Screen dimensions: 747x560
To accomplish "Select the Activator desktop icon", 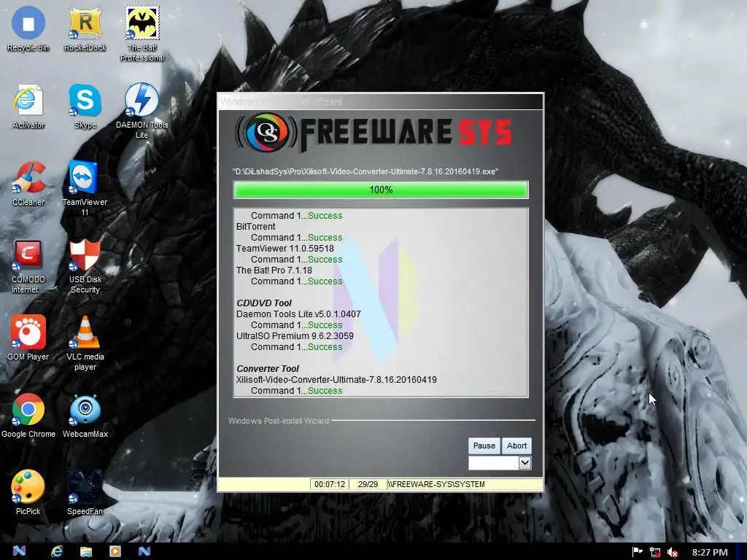I will pyautogui.click(x=28, y=106).
